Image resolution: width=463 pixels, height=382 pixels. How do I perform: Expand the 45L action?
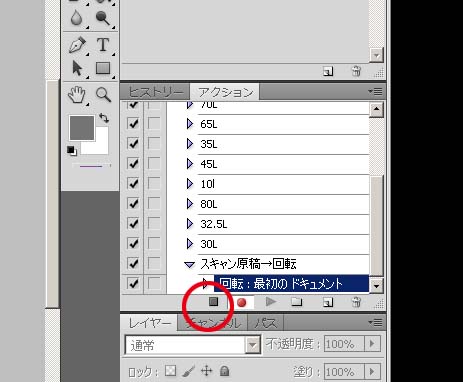point(190,164)
